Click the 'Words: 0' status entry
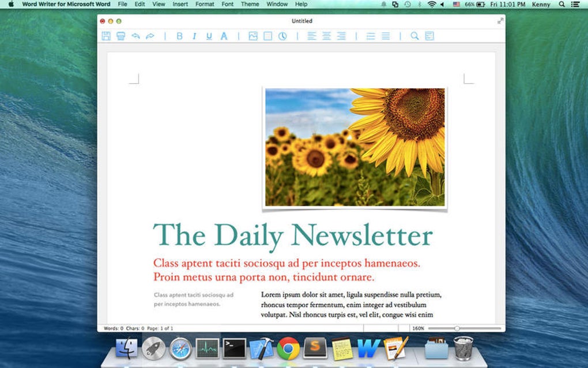This screenshot has height=368, width=588. [113, 328]
